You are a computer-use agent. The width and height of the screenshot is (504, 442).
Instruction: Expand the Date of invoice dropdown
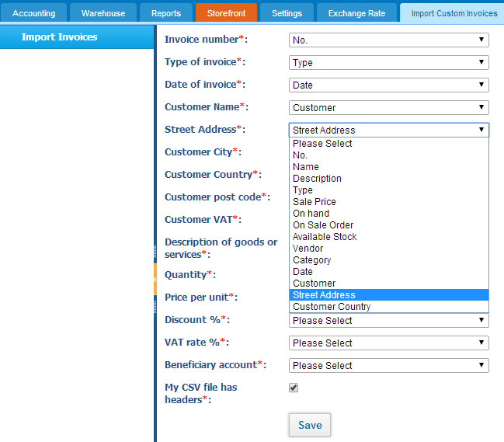389,85
